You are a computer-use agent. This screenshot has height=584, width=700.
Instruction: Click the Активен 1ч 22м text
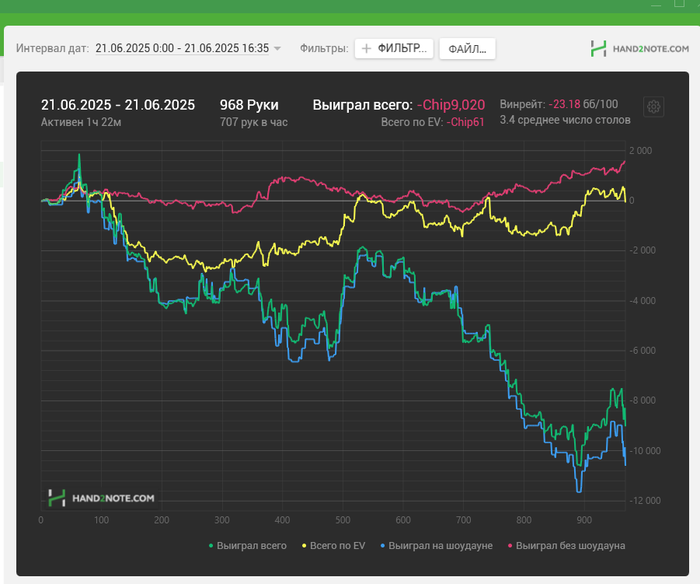81,122
